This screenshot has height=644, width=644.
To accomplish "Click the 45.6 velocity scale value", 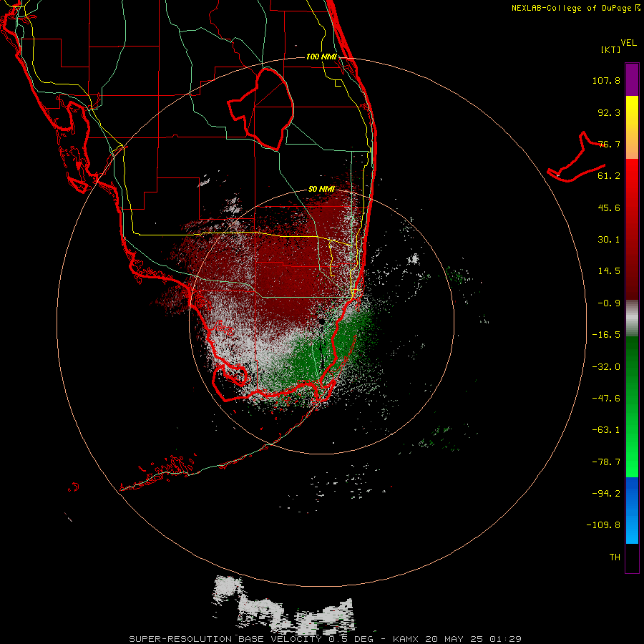I will click(609, 208).
